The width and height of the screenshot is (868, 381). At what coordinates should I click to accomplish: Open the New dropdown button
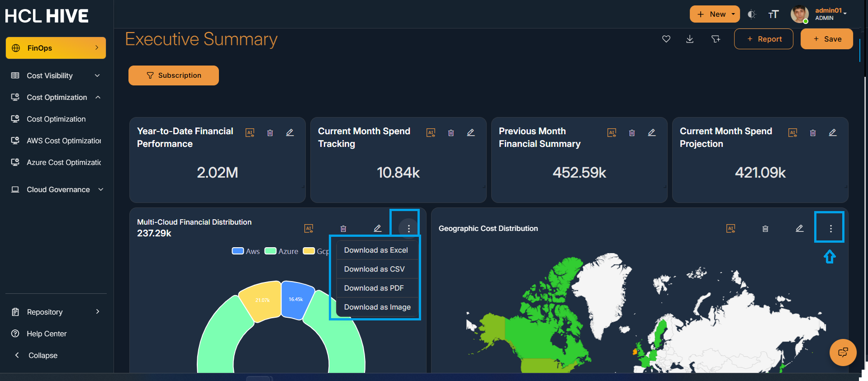click(x=714, y=14)
